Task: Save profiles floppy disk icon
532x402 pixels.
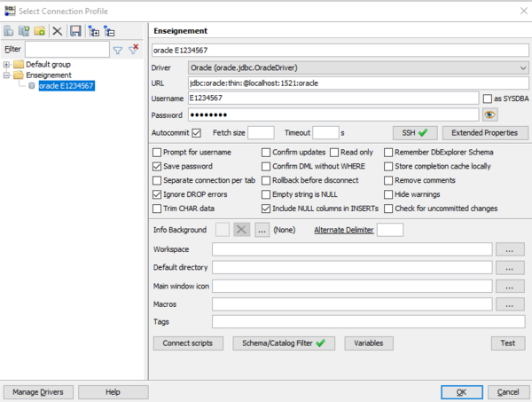Action: coord(75,31)
